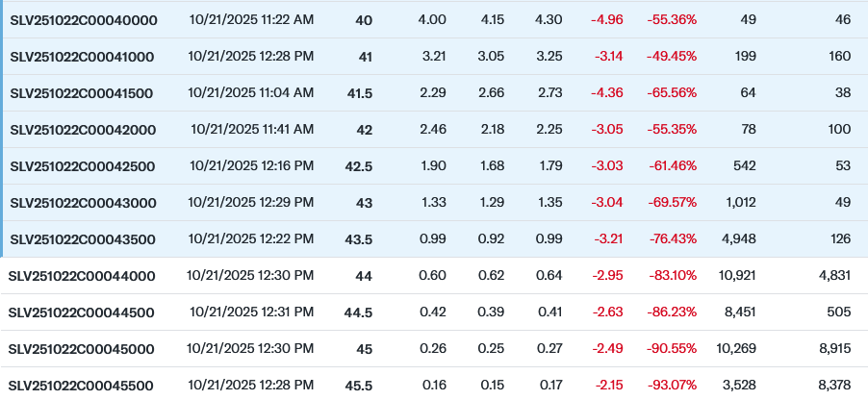Open contract SLV251022C00042000
868x400 pixels.
click(83, 130)
